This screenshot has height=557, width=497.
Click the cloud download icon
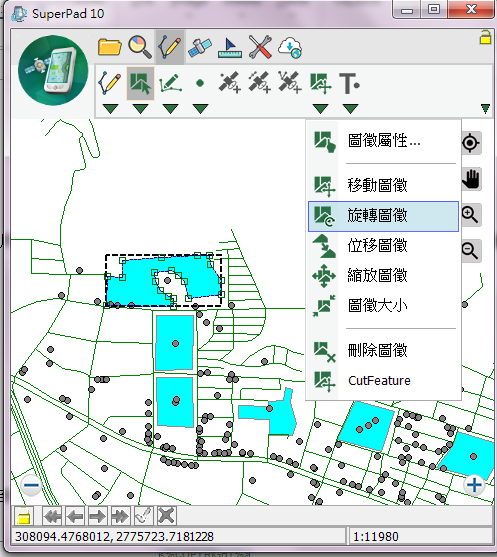(x=290, y=48)
